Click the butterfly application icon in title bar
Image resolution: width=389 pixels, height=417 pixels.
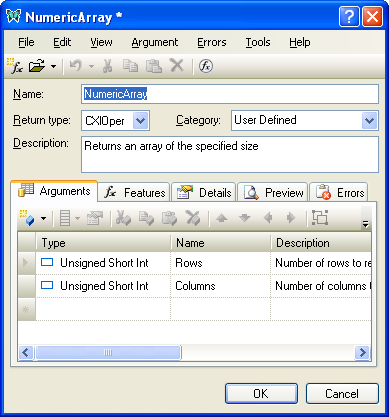click(x=14, y=16)
